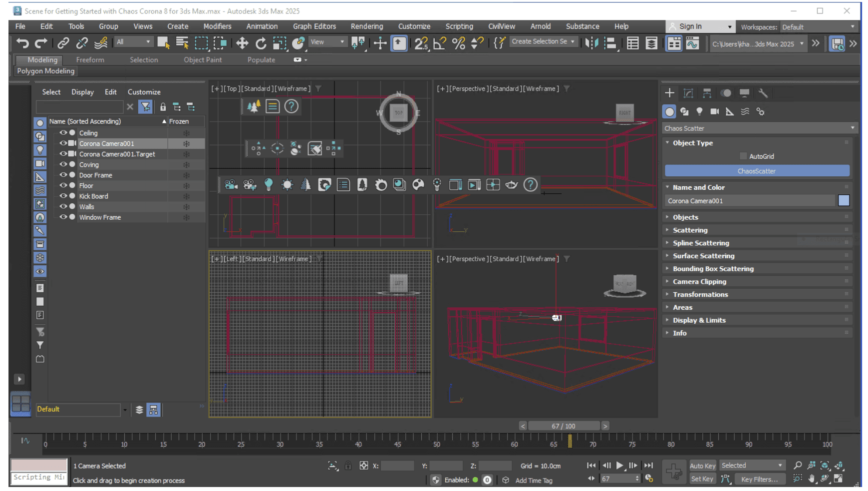This screenshot has width=868, height=491.
Task: Expand the Surface Scattering rollout
Action: tap(758, 256)
